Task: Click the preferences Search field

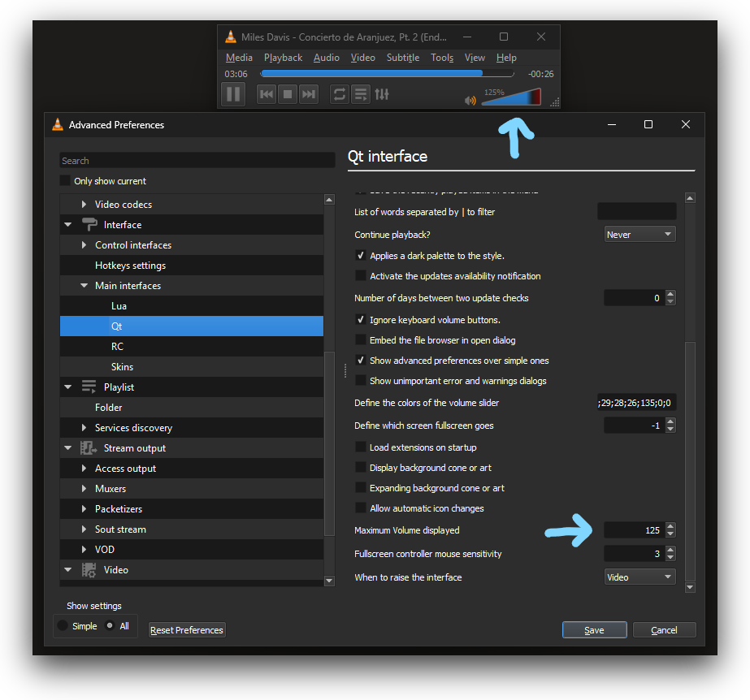Action: point(197,160)
